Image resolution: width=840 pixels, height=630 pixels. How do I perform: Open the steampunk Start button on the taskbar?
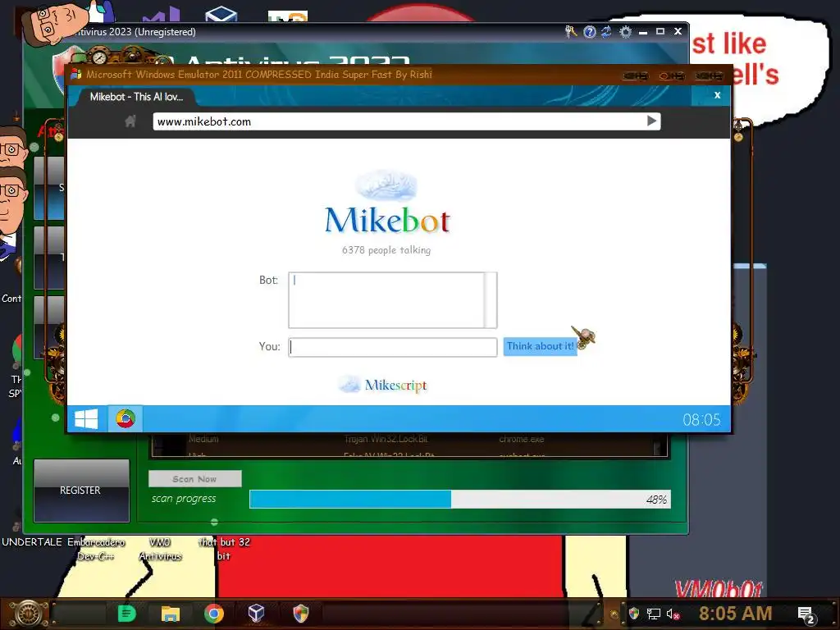coord(27,614)
